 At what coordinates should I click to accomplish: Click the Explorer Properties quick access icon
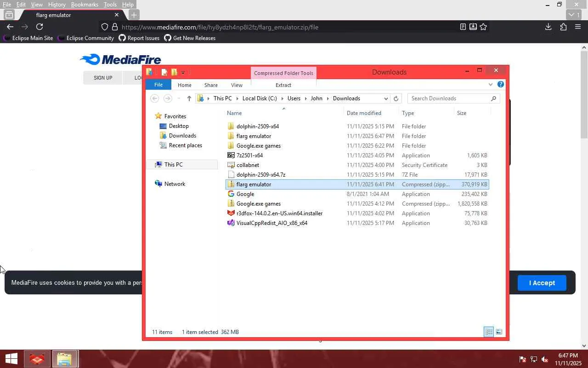point(164,72)
